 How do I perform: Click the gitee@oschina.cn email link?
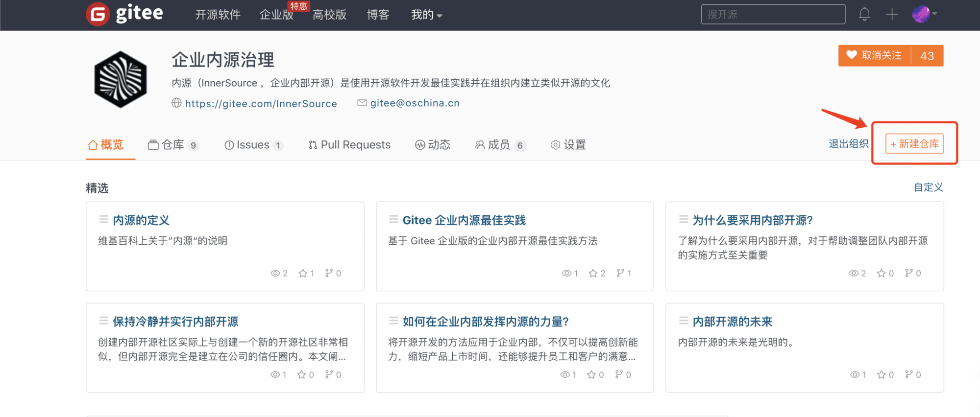point(415,103)
